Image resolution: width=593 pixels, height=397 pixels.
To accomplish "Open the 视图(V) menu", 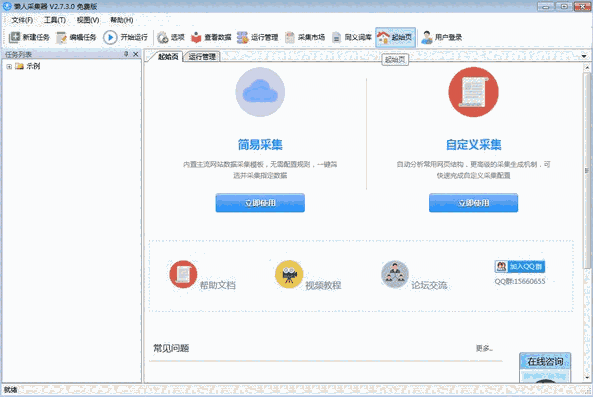I will click(88, 20).
